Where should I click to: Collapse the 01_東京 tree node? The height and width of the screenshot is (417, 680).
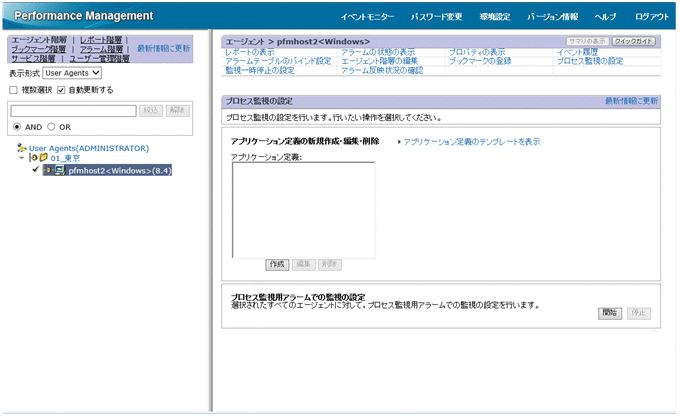[22, 158]
